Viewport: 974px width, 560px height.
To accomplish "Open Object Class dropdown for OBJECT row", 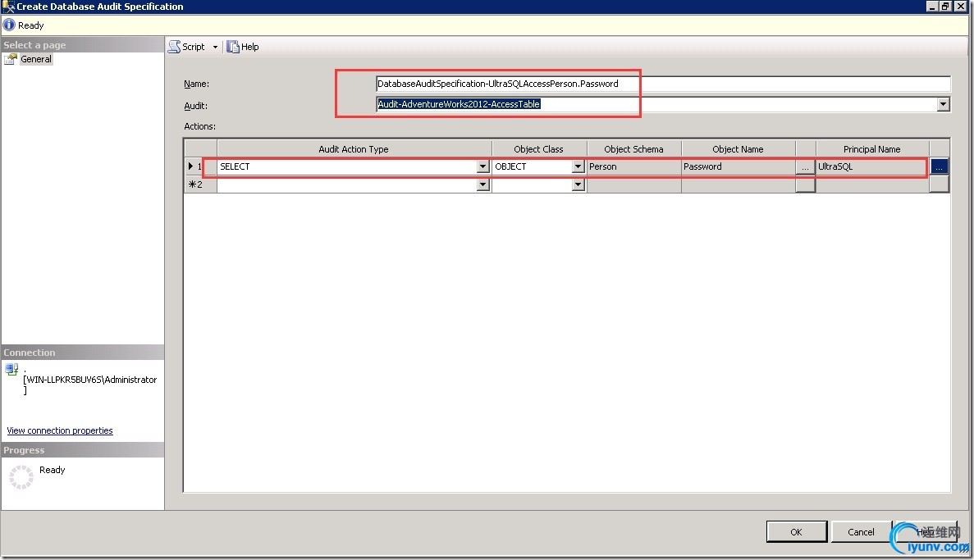I will (x=578, y=166).
